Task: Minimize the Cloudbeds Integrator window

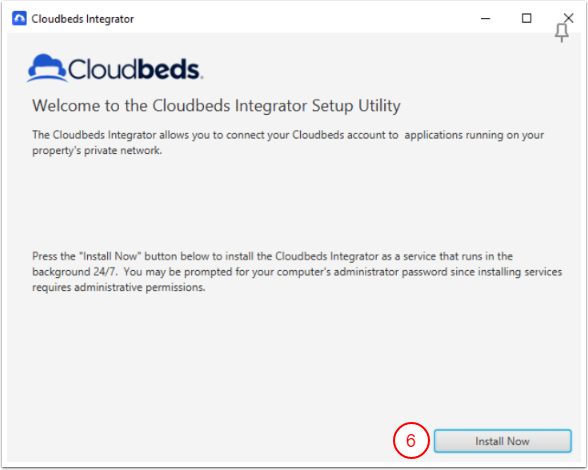Action: tap(486, 18)
